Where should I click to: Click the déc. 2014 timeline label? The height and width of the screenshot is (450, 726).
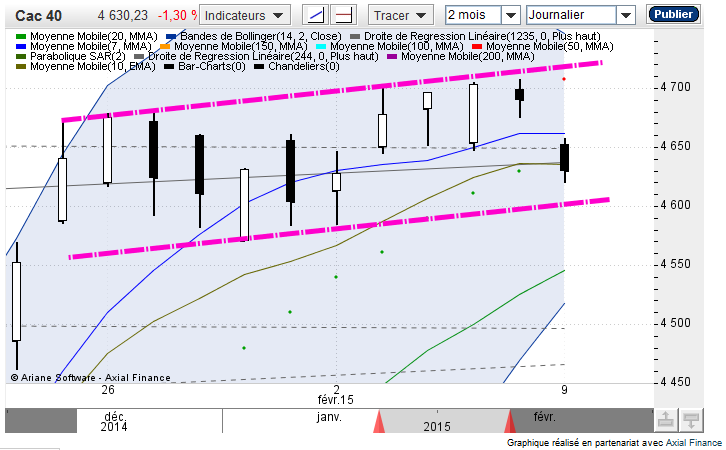pyautogui.click(x=114, y=421)
